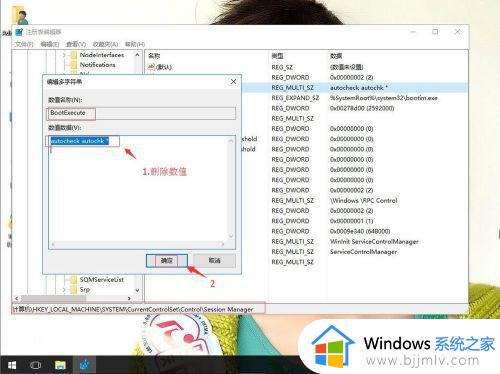Expand the Srp tree node
This screenshot has width=500, height=374.
[64, 290]
